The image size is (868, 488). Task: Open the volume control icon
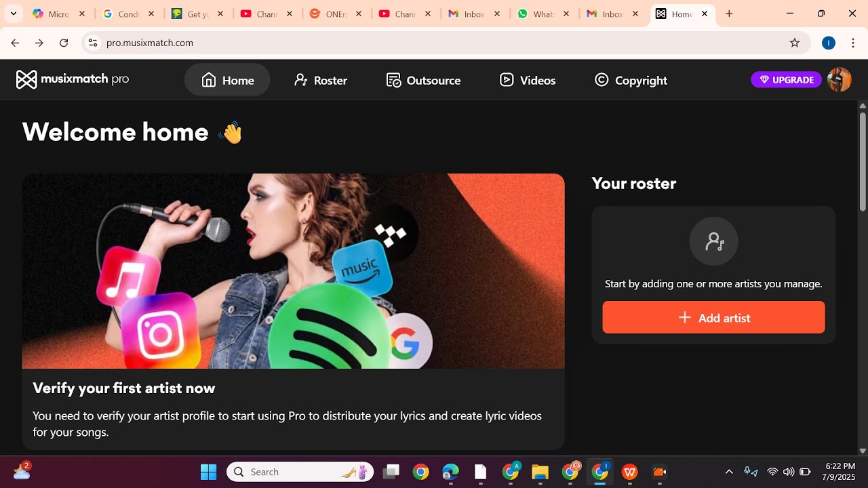(789, 472)
